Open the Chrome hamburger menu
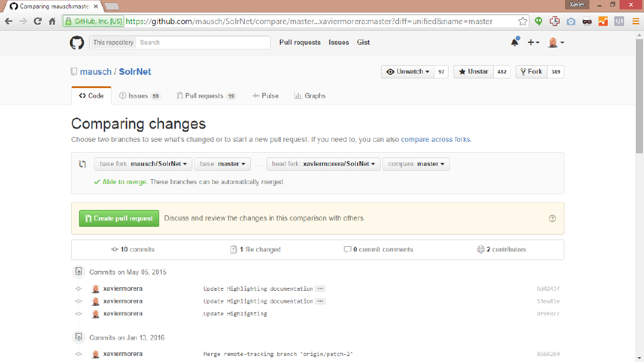 pyautogui.click(x=636, y=21)
